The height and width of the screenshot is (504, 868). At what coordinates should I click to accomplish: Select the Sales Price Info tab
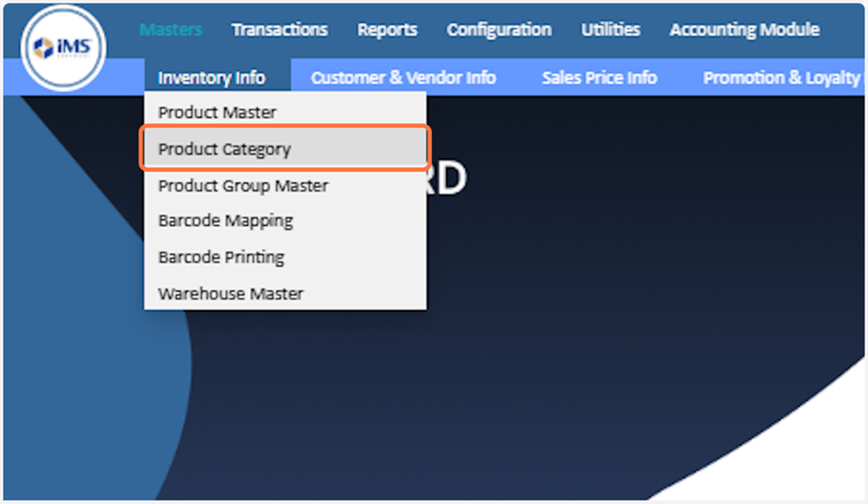tap(599, 78)
